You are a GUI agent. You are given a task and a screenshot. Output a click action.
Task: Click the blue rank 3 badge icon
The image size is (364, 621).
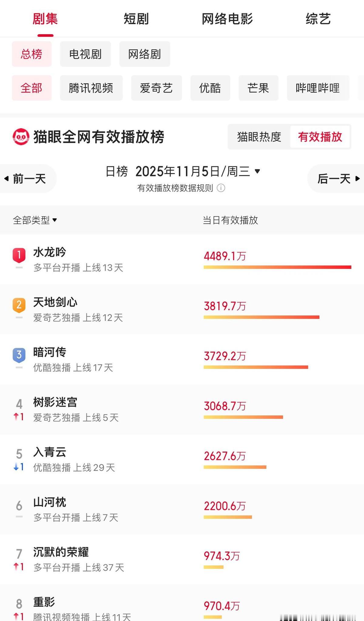19,354
